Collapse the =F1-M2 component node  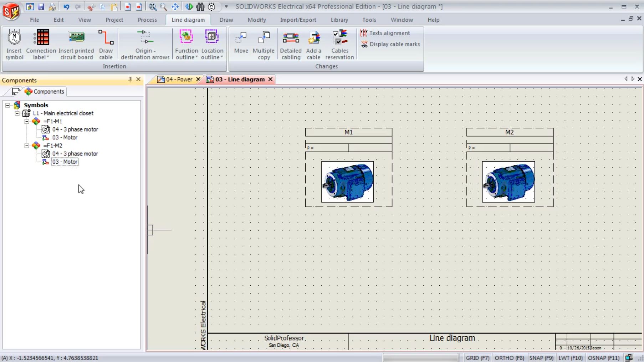27,146
